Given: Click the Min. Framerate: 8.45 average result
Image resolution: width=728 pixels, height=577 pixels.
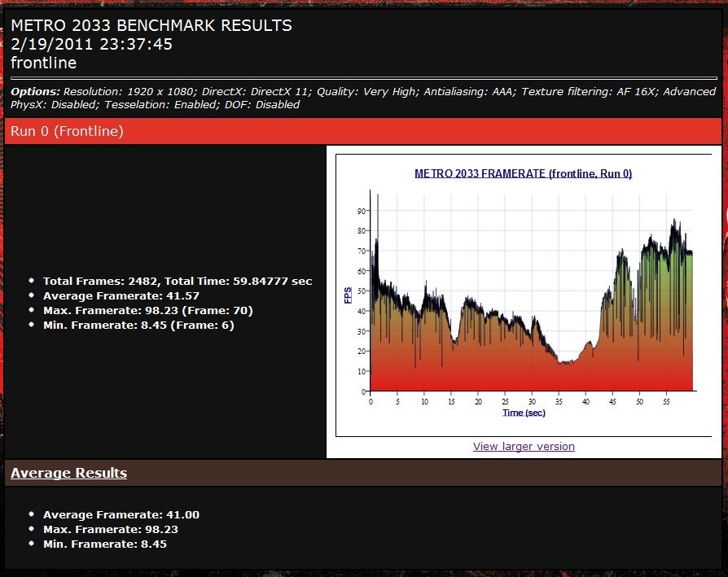Looking at the screenshot, I should coord(105,544).
